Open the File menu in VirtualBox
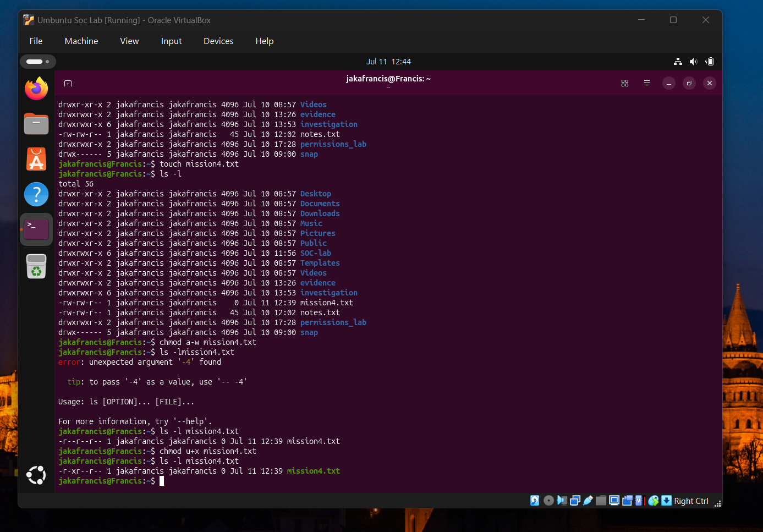This screenshot has height=532, width=763. coord(36,41)
